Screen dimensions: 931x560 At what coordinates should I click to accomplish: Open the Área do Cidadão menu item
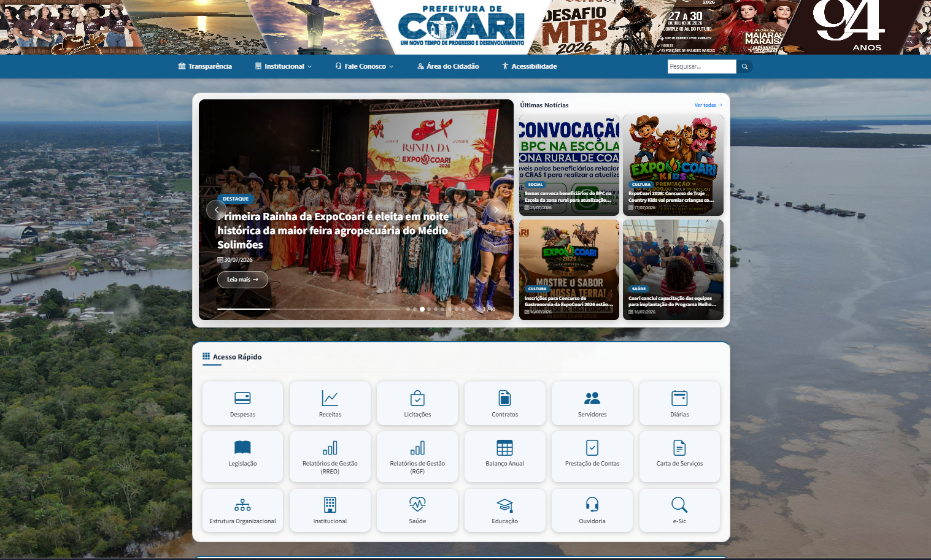pos(448,66)
